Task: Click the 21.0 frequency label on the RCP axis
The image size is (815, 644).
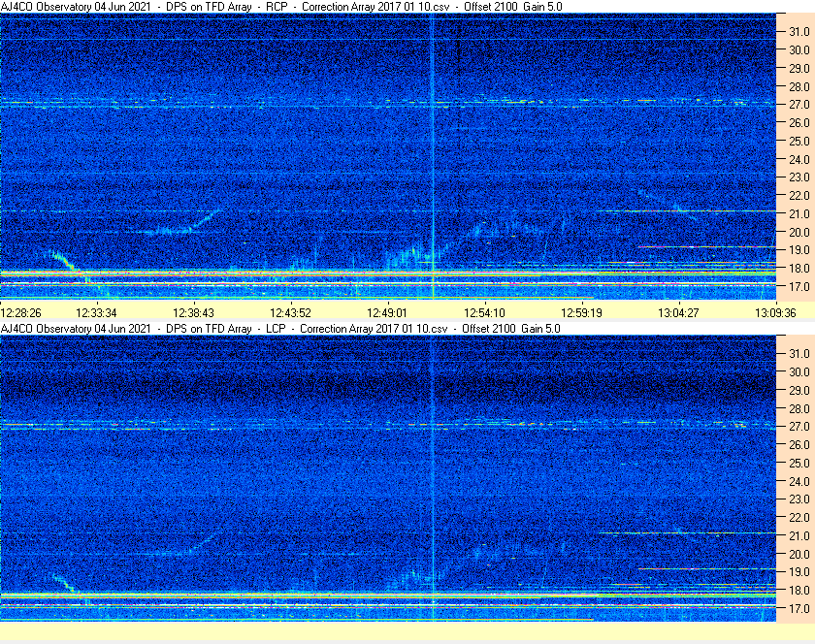Action: 799,213
